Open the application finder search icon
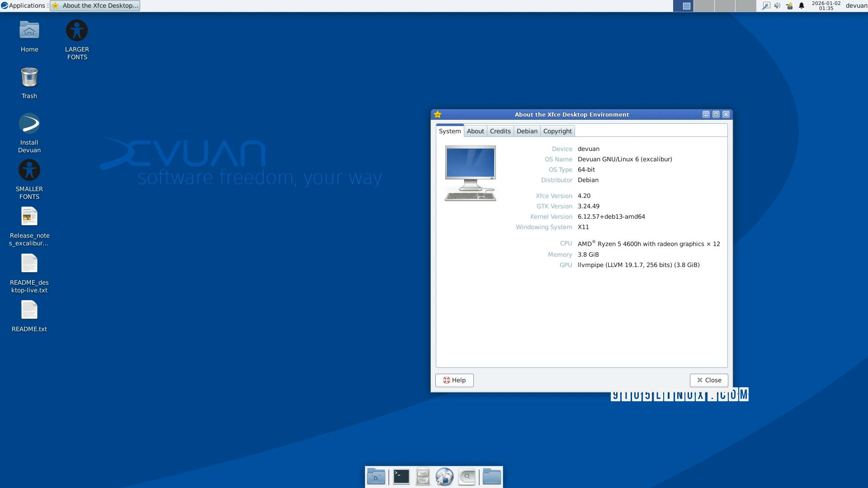Image resolution: width=868 pixels, height=488 pixels. (x=467, y=476)
